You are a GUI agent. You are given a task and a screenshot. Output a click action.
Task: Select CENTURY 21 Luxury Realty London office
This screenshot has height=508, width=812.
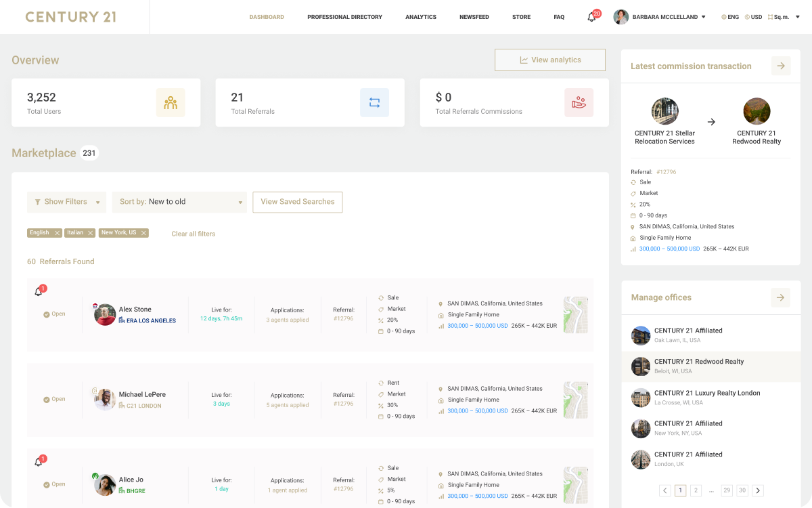click(x=711, y=398)
